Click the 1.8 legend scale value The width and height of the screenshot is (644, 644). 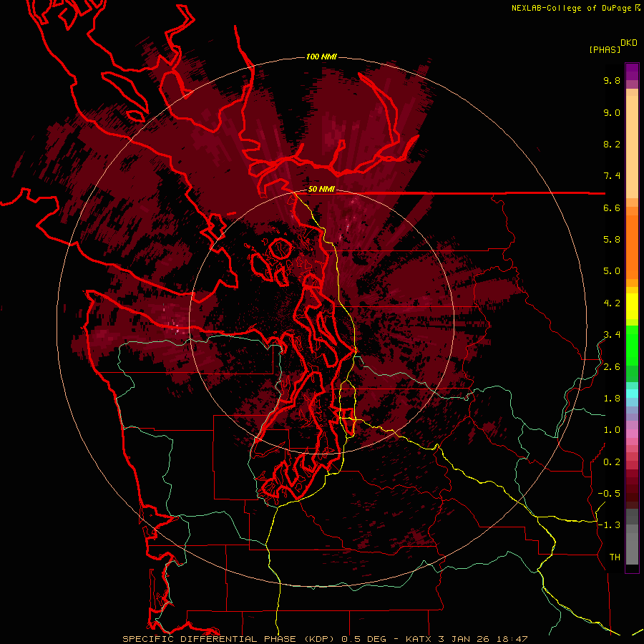click(612, 399)
